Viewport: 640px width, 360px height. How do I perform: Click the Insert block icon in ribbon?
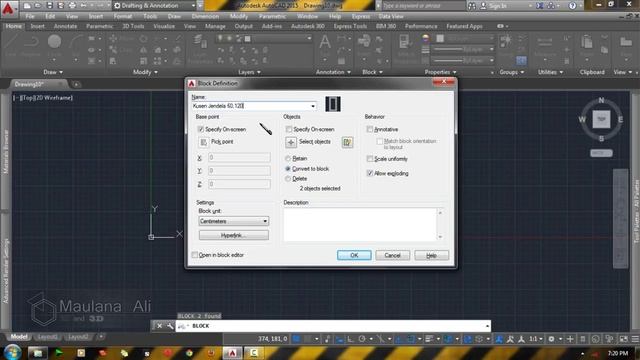pos(364,44)
